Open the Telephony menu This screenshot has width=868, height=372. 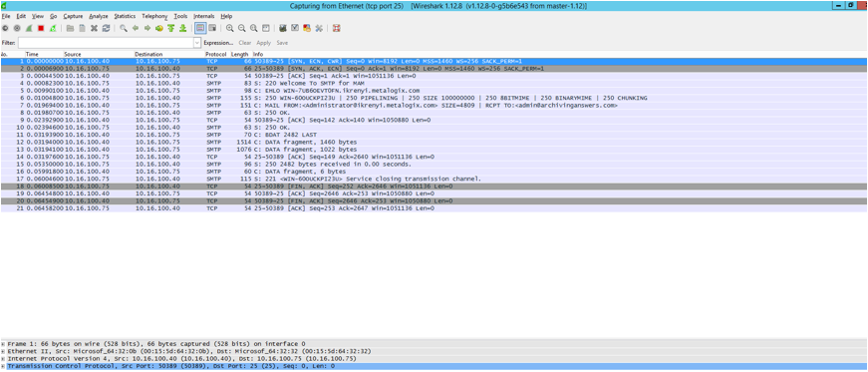coord(154,17)
